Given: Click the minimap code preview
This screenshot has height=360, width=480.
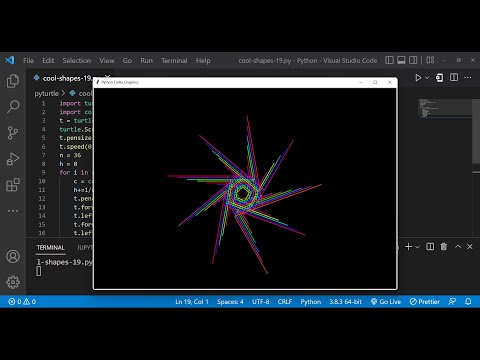Looking at the screenshot, I should (445, 108).
